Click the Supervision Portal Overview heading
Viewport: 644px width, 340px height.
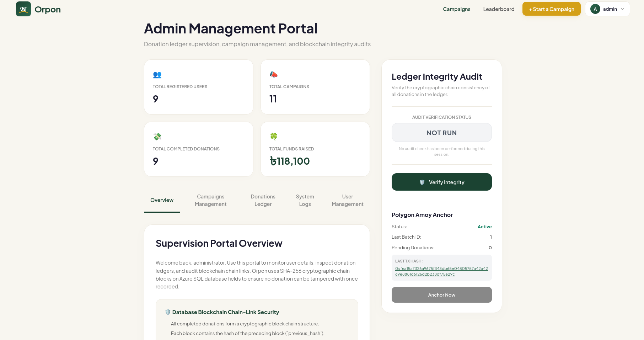(219, 243)
